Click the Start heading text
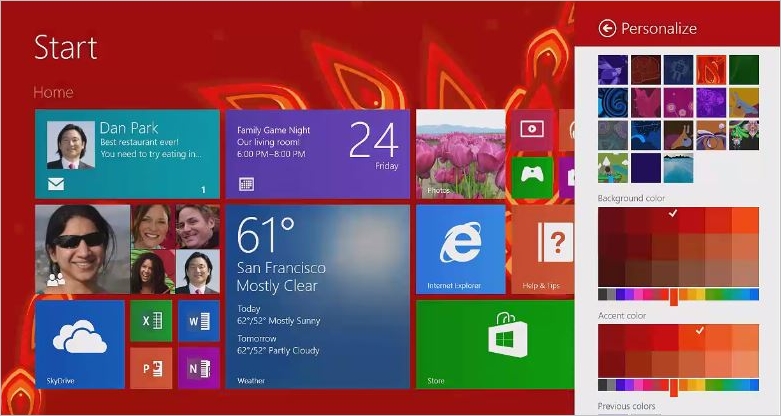The width and height of the screenshot is (781, 416). [65, 48]
